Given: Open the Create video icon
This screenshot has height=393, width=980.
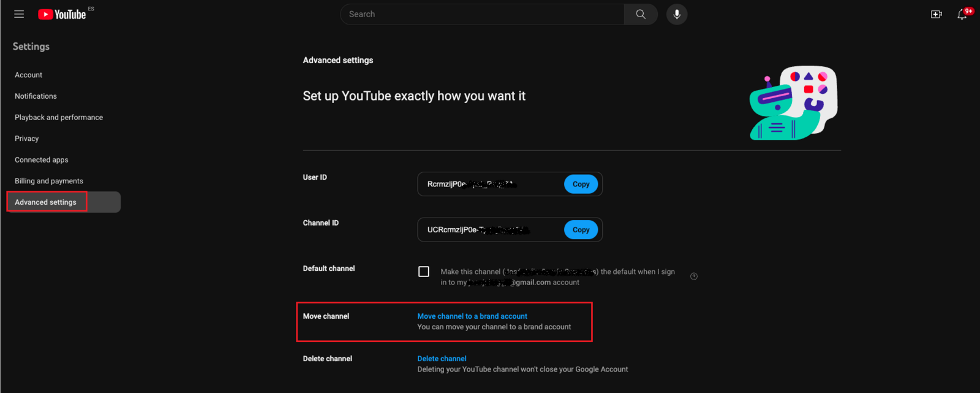Looking at the screenshot, I should (937, 14).
